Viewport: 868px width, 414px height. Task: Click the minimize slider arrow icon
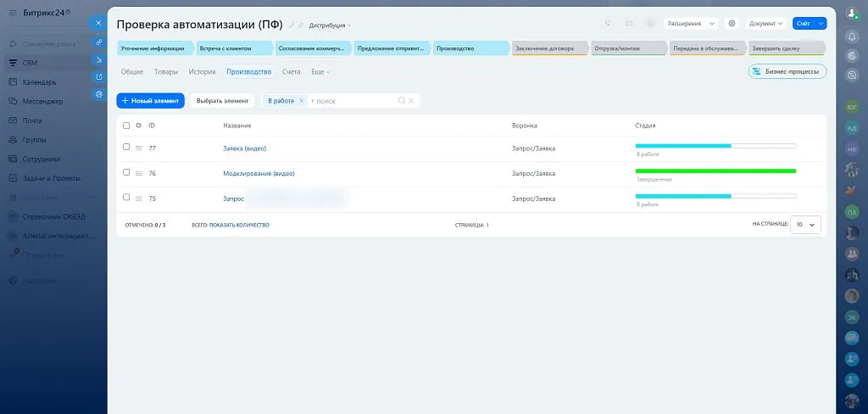pyautogui.click(x=98, y=59)
